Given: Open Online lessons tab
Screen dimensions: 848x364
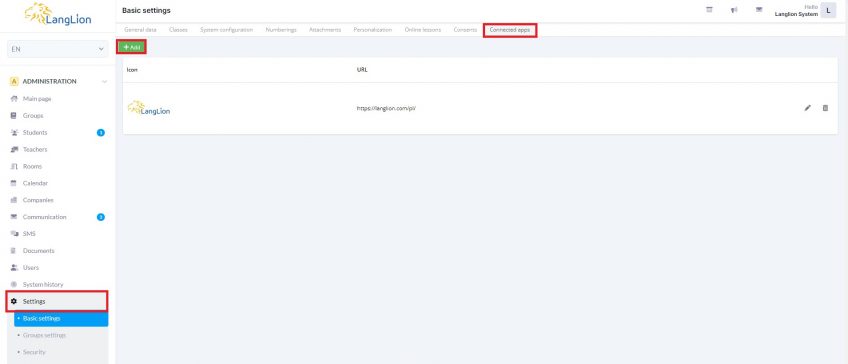Looking at the screenshot, I should point(422,30).
